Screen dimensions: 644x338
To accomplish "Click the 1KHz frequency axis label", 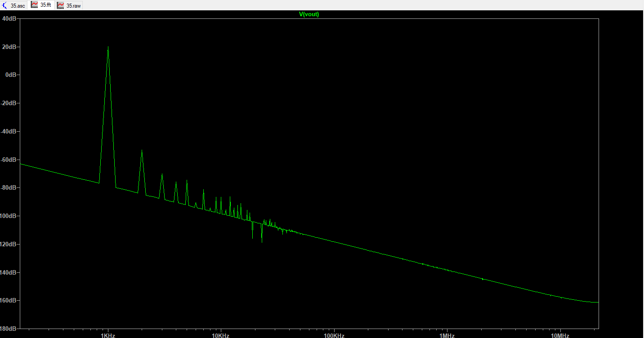I will (108, 336).
